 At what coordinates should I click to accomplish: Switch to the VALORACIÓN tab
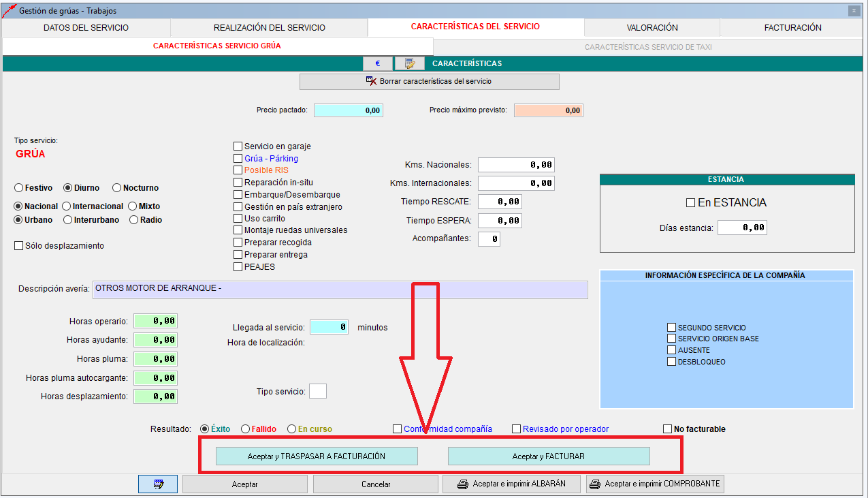[652, 28]
